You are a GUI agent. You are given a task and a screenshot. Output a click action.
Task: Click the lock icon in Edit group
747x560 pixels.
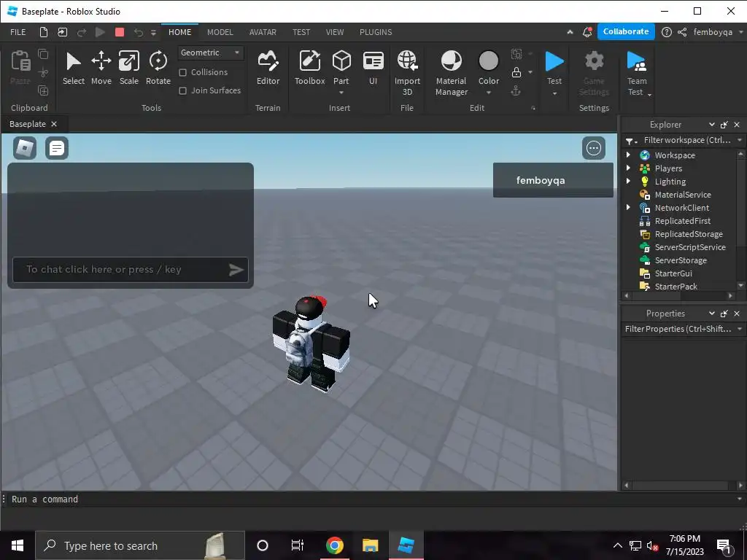pos(516,72)
